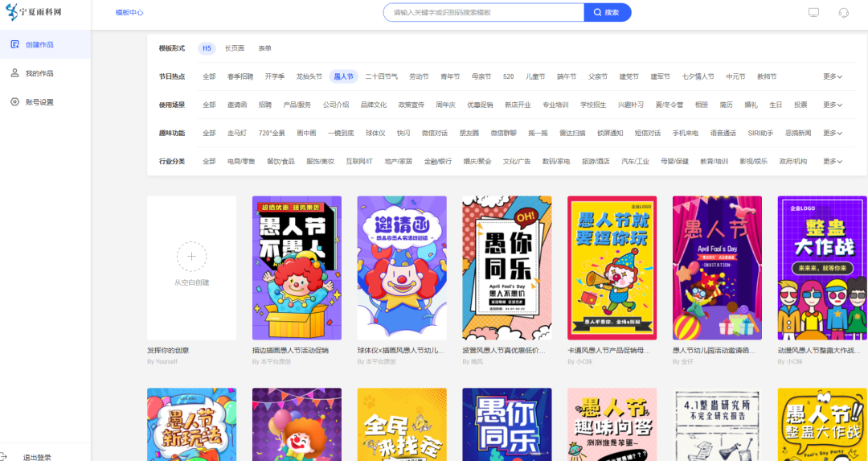
Task: Open the 模板中心 link
Action: point(129,12)
